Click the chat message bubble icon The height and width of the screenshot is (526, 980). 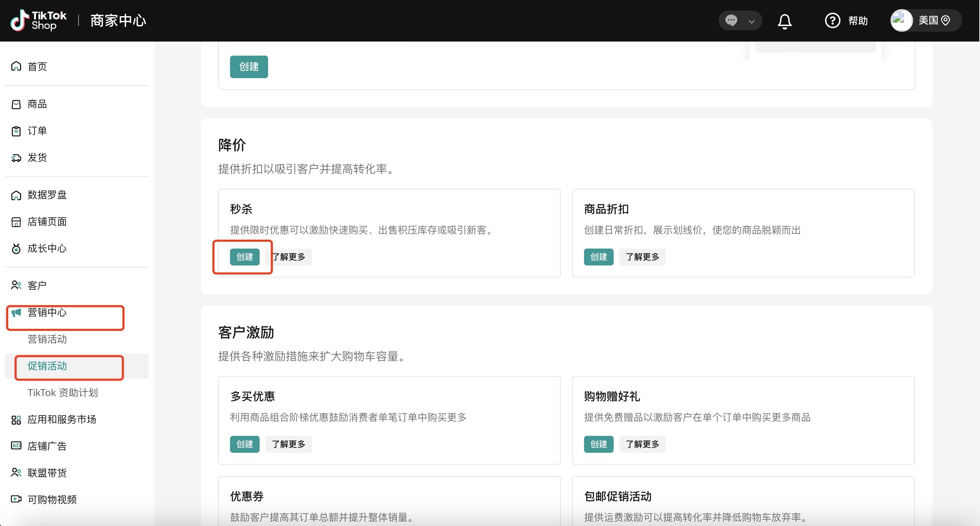coord(731,20)
